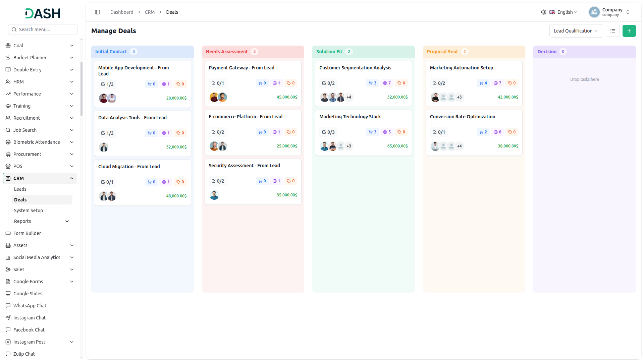Go to CRM breadcrumb link

point(150,12)
